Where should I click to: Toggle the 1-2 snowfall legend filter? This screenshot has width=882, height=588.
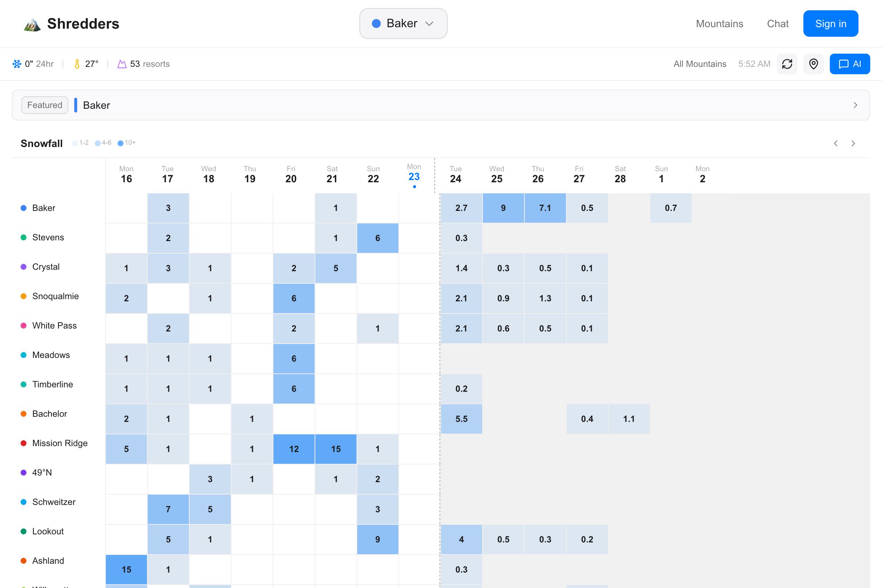point(80,143)
